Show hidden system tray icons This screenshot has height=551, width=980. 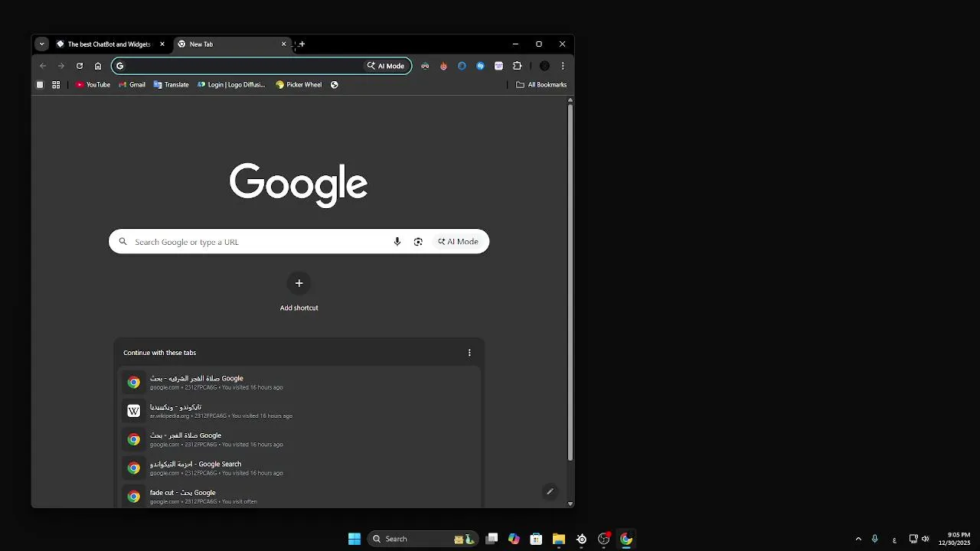click(858, 539)
